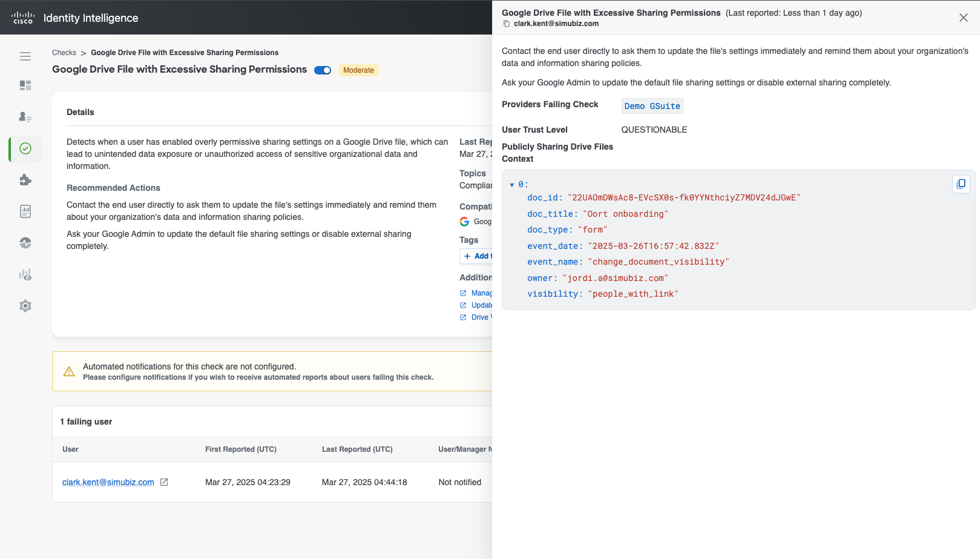The height and width of the screenshot is (559, 980).
Task: Disable the Excessive Sharing Permissions check toggle
Action: pos(323,70)
